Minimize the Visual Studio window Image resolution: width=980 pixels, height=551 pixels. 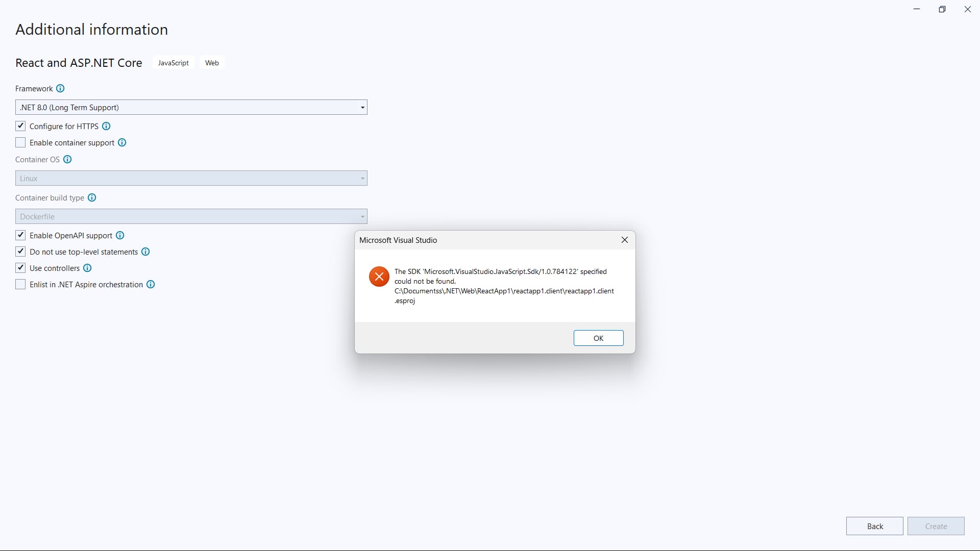pyautogui.click(x=917, y=9)
